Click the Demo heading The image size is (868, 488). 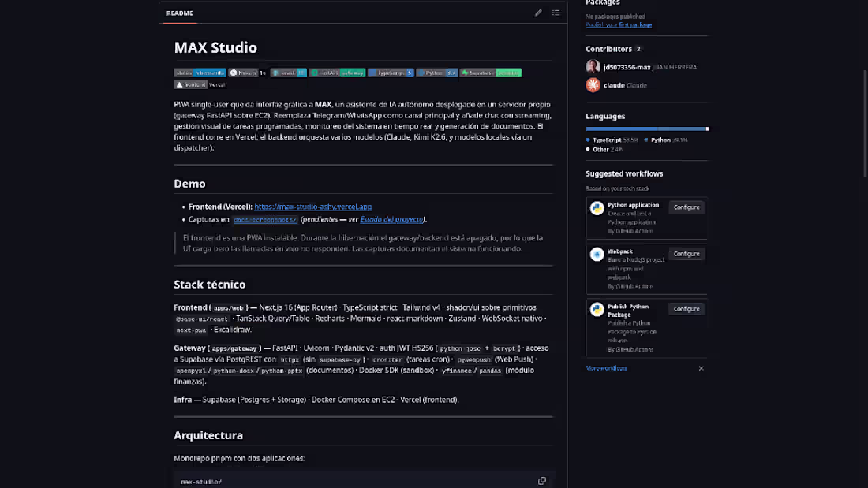[189, 184]
